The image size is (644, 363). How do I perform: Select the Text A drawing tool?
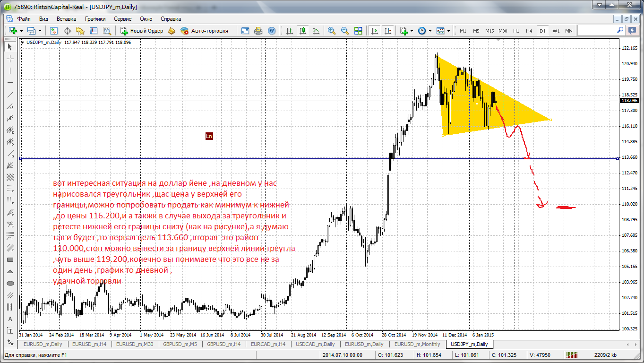pyautogui.click(x=10, y=319)
